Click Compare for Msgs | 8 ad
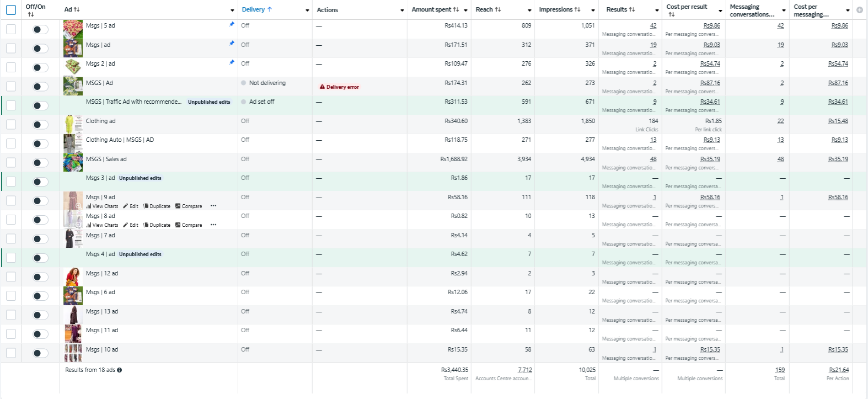868x399 pixels. tap(189, 225)
